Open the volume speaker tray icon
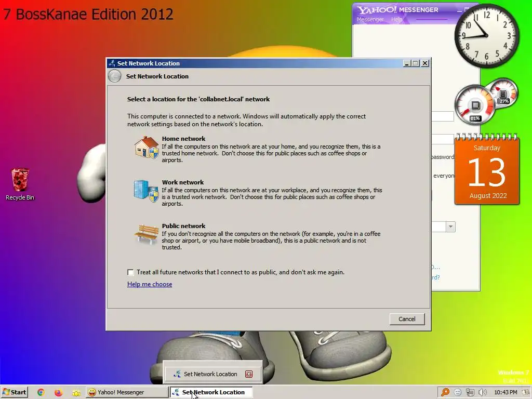532x399 pixels. [x=482, y=392]
